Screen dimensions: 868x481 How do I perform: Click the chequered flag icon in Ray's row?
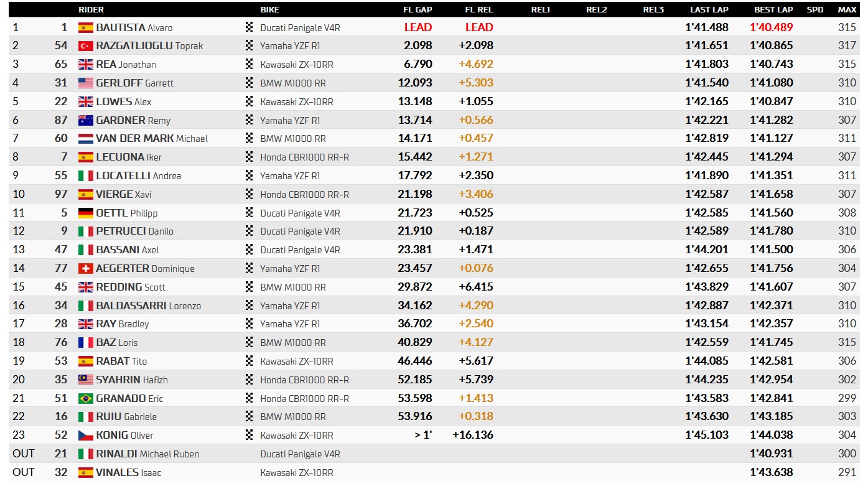(x=250, y=324)
